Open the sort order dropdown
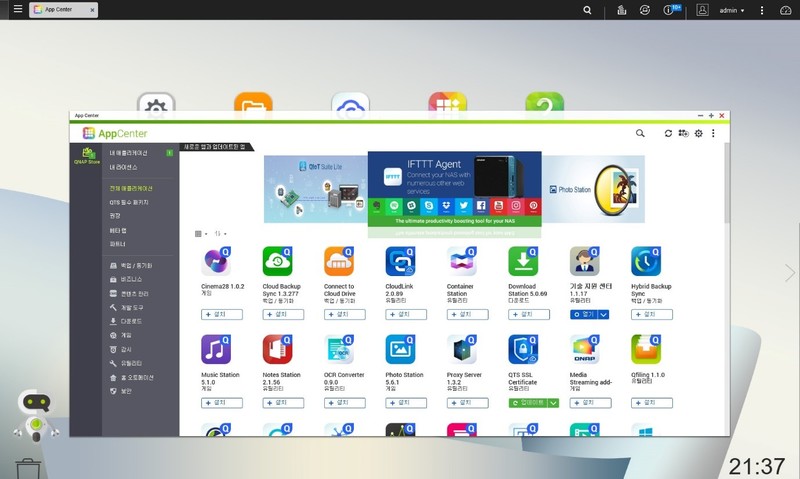Viewport: 800px width, 479px height. [x=220, y=234]
